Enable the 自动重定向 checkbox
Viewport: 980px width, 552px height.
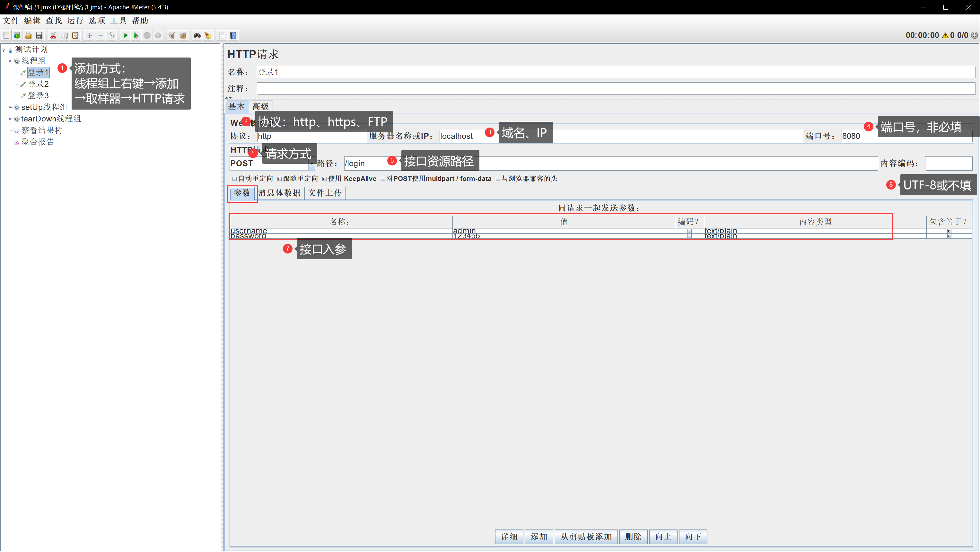235,179
